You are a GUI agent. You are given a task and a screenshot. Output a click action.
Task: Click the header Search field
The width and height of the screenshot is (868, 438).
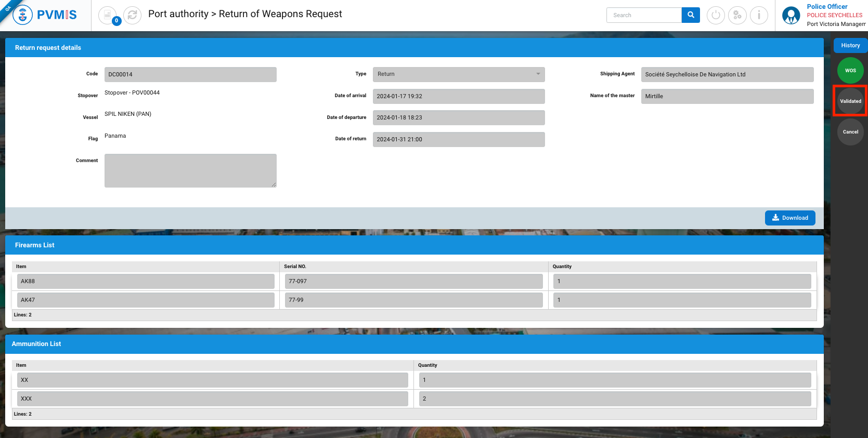(644, 15)
